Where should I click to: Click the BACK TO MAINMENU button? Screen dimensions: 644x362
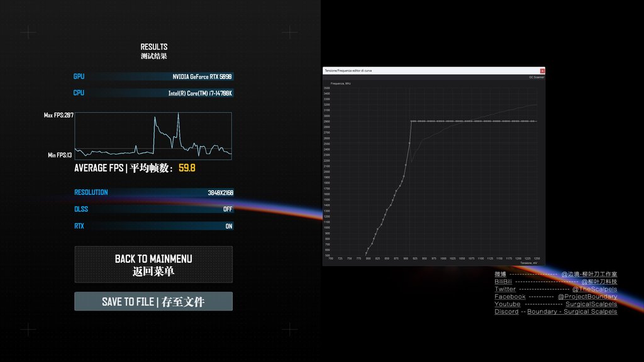153,265
